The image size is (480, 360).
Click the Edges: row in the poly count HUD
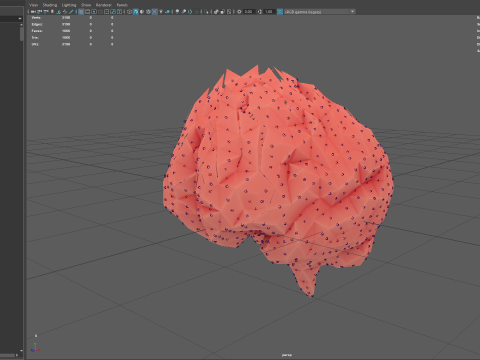pos(72,24)
